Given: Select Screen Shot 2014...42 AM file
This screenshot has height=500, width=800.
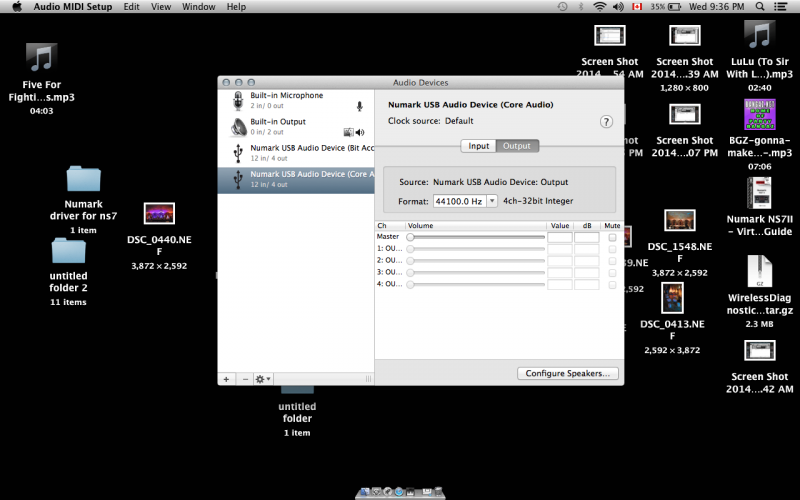Looking at the screenshot, I should click(x=760, y=351).
